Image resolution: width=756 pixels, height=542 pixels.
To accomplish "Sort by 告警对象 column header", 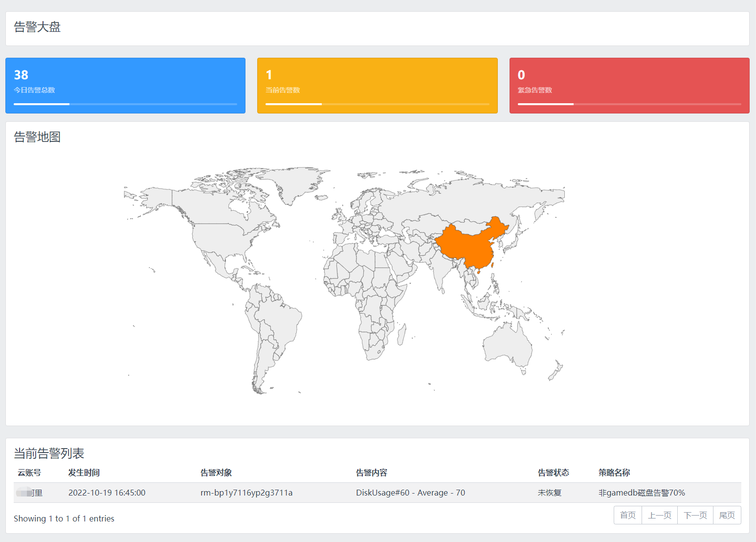I will pyautogui.click(x=216, y=473).
